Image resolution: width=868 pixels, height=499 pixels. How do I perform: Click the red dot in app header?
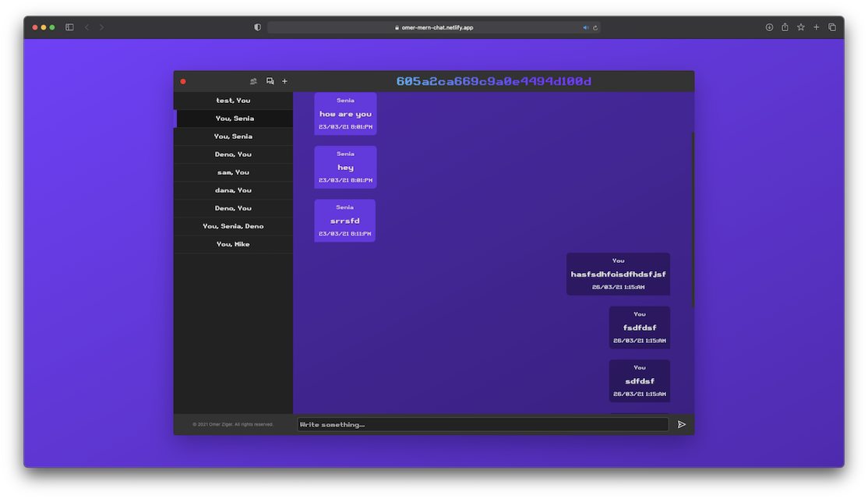(183, 81)
